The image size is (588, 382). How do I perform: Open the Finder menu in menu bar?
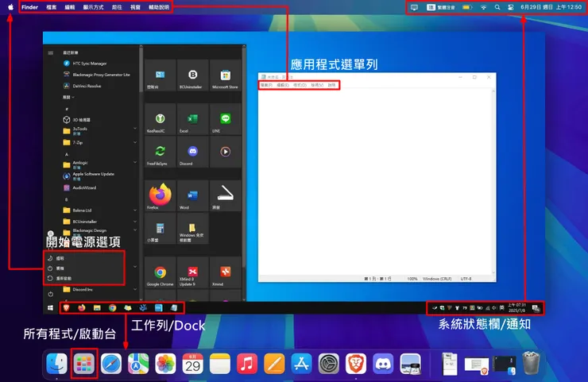tap(29, 7)
